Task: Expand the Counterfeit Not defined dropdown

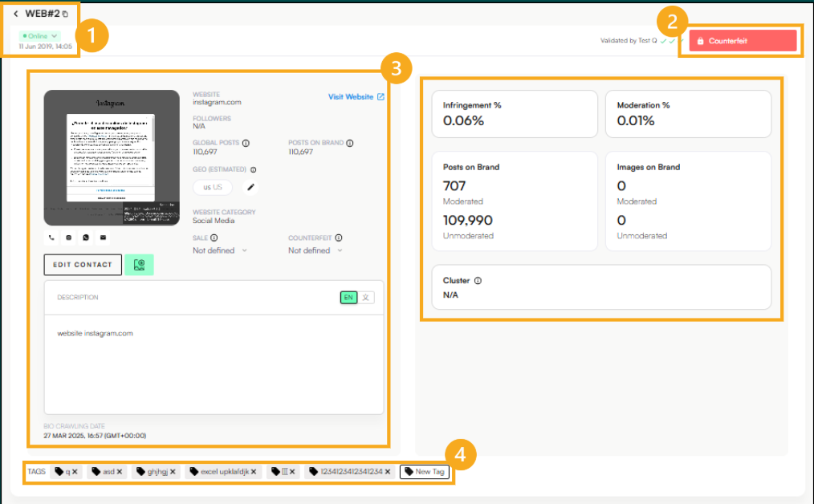Action: (315, 250)
